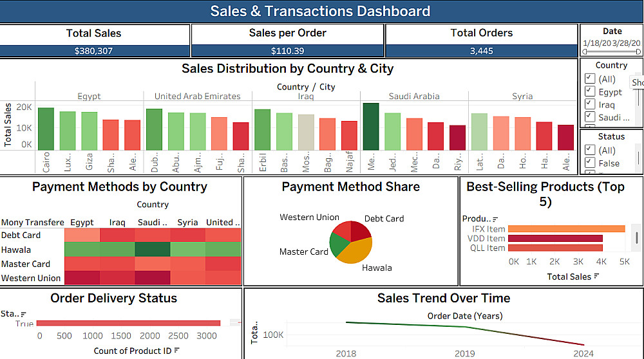Image resolution: width=644 pixels, height=359 pixels.
Task: Select the Fuj.. bar in United Arab Emirates
Action: [x=220, y=134]
